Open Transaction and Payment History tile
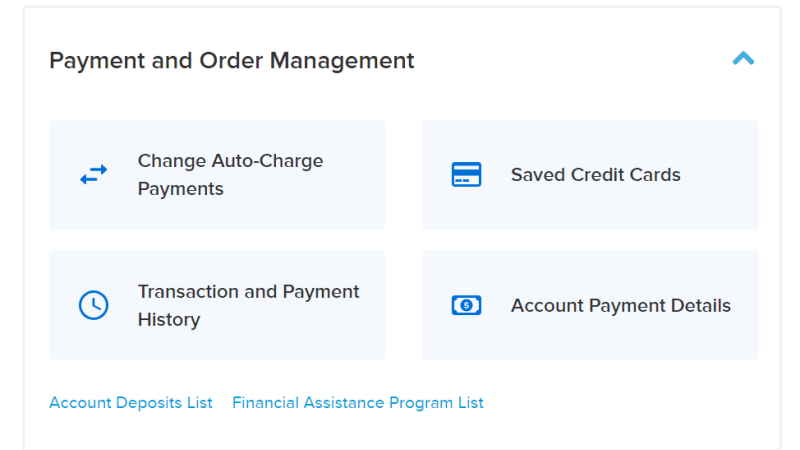 [217, 305]
